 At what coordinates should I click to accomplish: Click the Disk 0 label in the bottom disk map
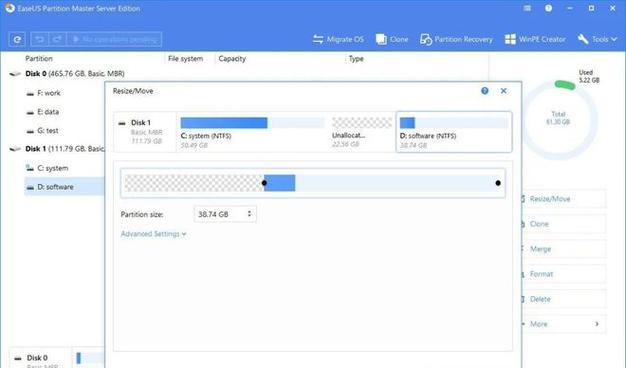pos(37,358)
